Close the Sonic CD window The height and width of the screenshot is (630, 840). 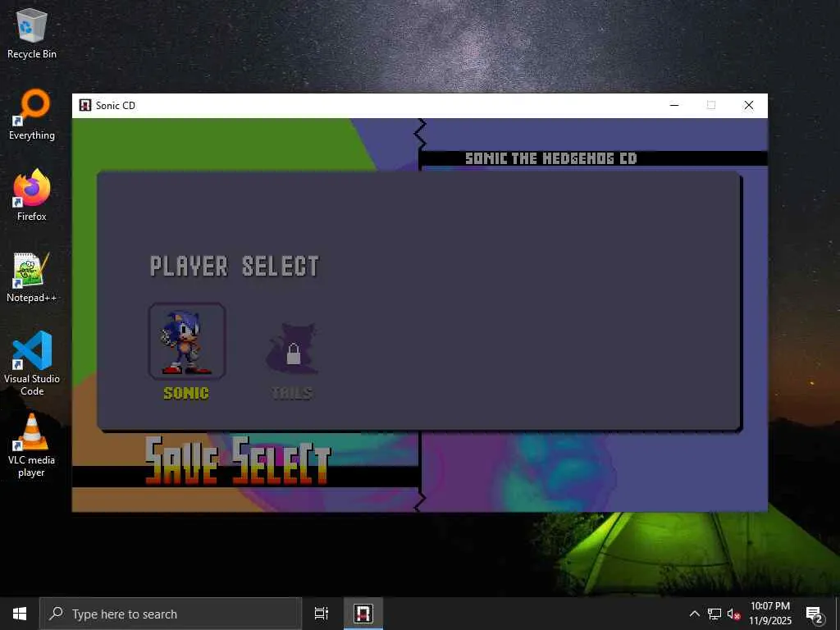(x=749, y=105)
